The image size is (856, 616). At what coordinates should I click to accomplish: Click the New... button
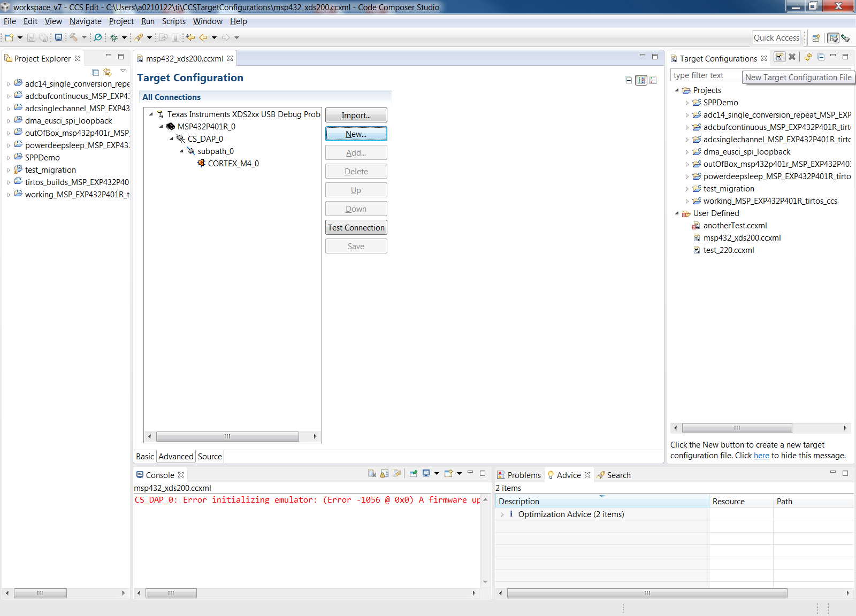pos(356,134)
